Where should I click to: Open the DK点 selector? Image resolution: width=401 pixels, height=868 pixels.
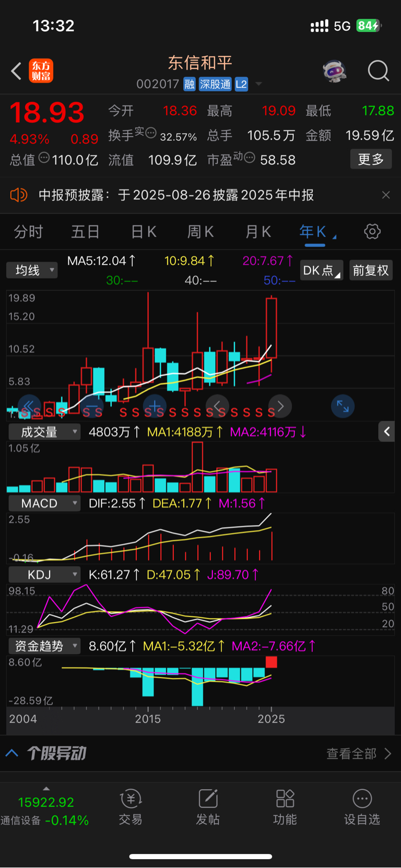tap(321, 270)
